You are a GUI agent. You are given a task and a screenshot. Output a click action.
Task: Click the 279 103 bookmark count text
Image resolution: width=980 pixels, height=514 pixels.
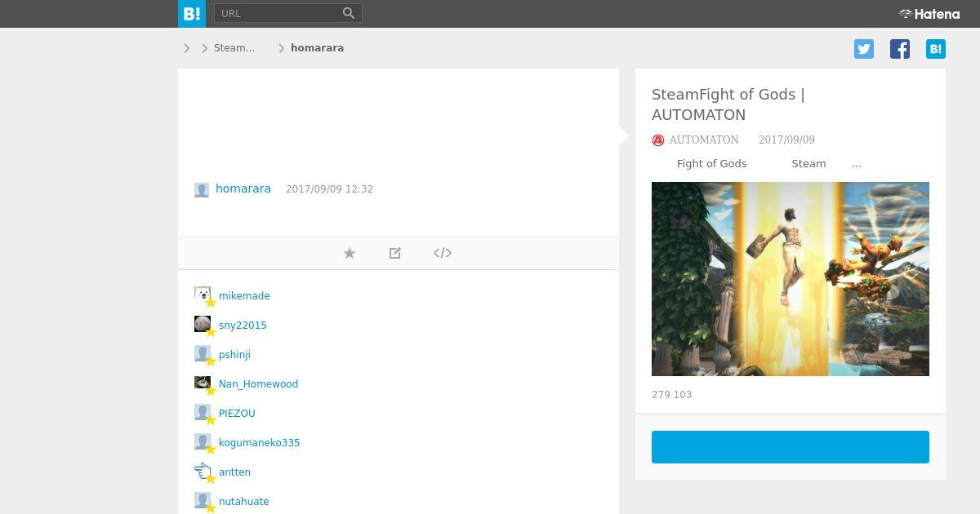click(671, 395)
